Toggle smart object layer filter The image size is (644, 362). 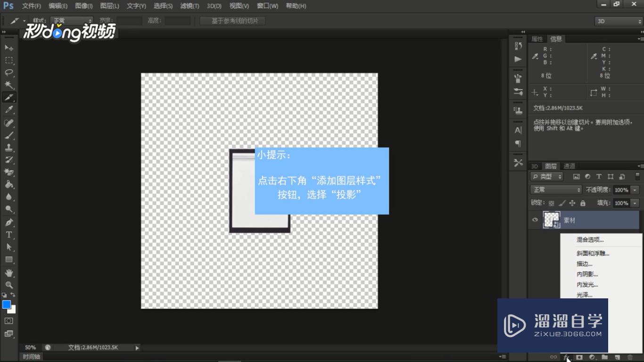pos(622,177)
